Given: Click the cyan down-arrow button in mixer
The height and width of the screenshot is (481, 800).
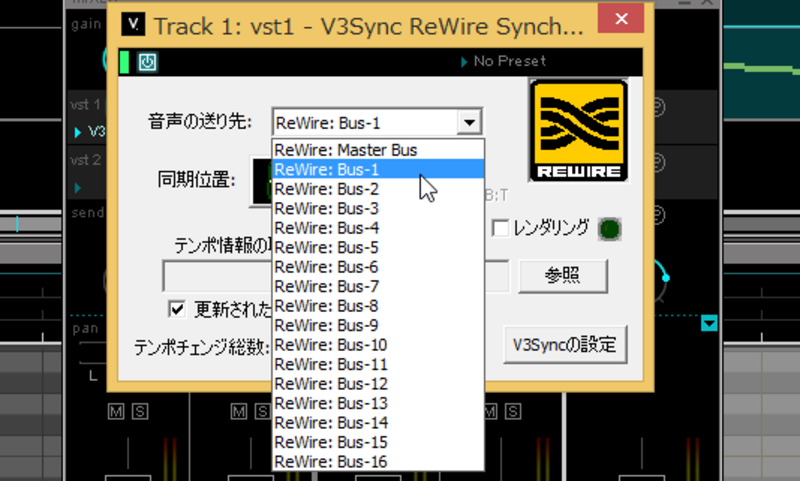Looking at the screenshot, I should pos(709,323).
